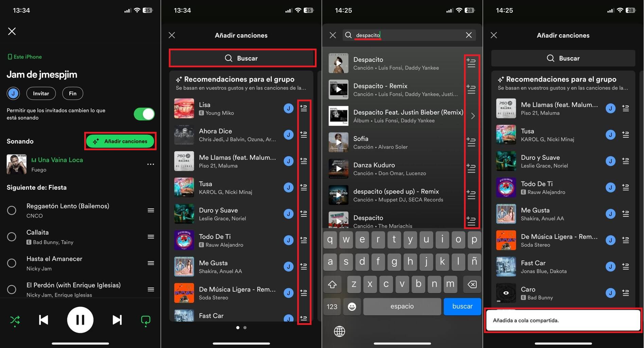The image size is (644, 348).
Task: Tap the blue buscar keyboard key
Action: point(462,306)
